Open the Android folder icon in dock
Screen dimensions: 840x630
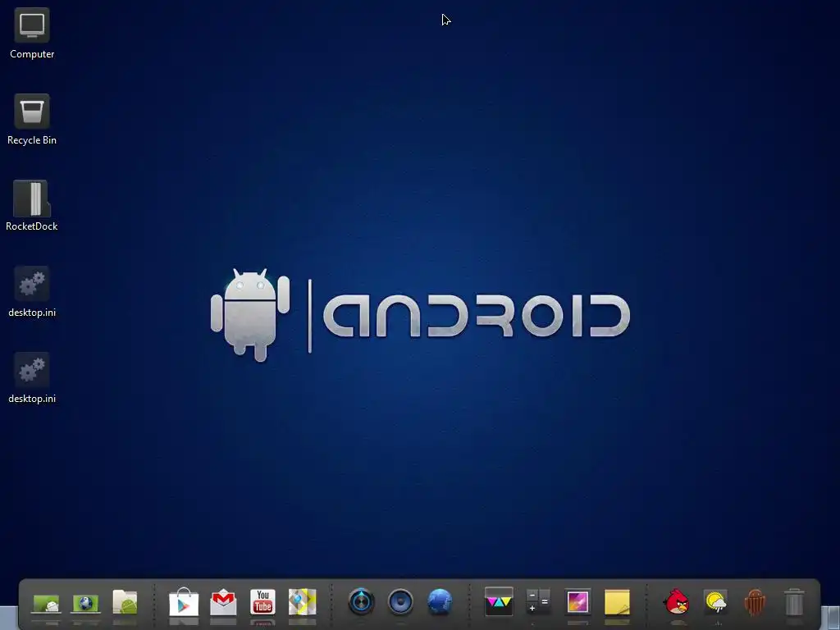coord(125,602)
